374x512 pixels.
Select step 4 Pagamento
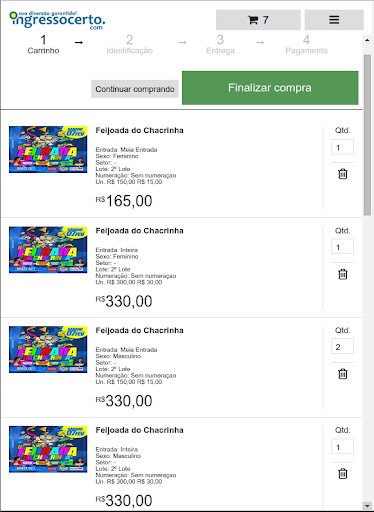[x=307, y=44]
